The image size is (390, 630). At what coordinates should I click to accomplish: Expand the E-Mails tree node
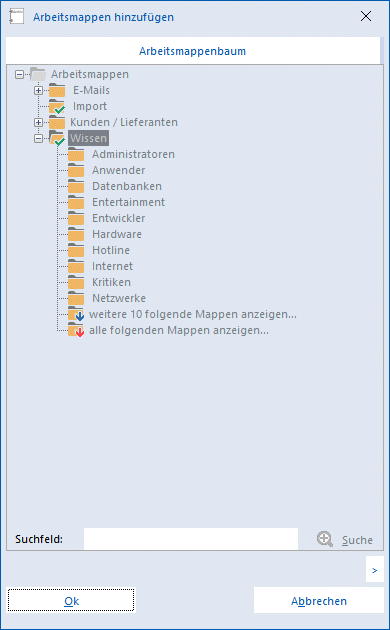click(x=38, y=90)
